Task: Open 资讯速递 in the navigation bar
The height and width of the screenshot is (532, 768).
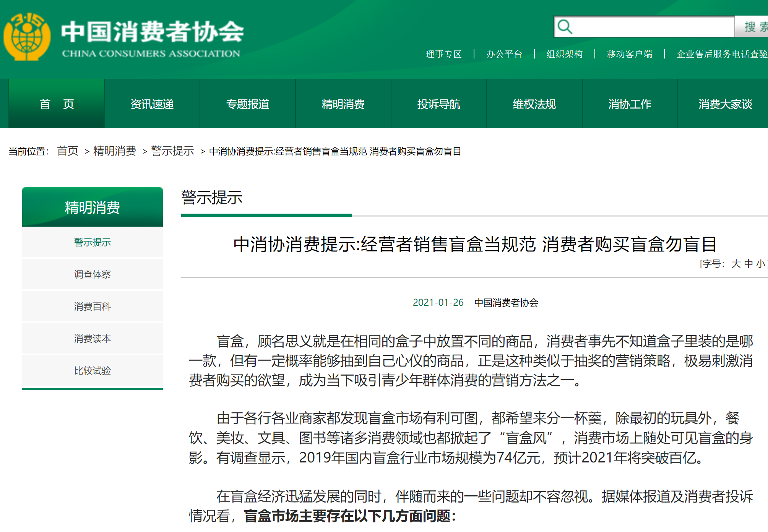Action: coord(152,104)
